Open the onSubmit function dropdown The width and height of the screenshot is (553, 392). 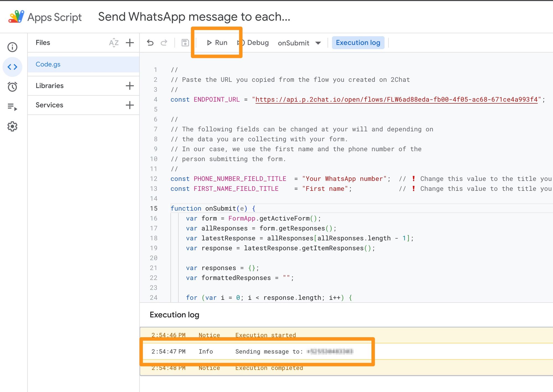(299, 43)
